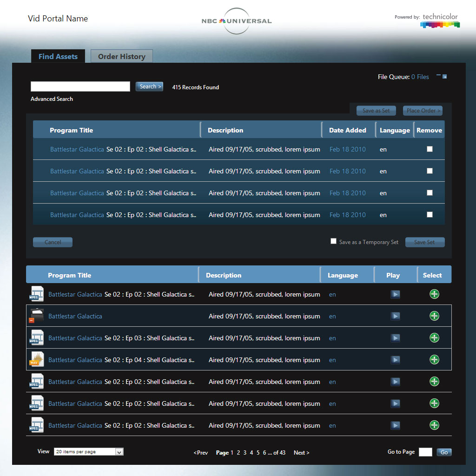The width and height of the screenshot is (476, 476).
Task: Select the green plus in the last result row
Action: pyautogui.click(x=434, y=425)
